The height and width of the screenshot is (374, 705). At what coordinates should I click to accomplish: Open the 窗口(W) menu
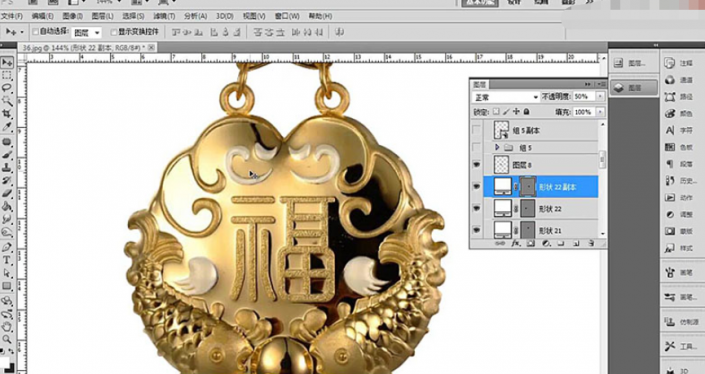click(287, 16)
